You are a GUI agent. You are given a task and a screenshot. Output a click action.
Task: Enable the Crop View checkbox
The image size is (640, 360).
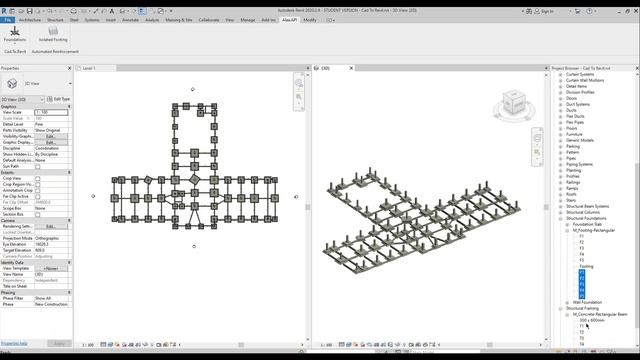click(x=38, y=178)
